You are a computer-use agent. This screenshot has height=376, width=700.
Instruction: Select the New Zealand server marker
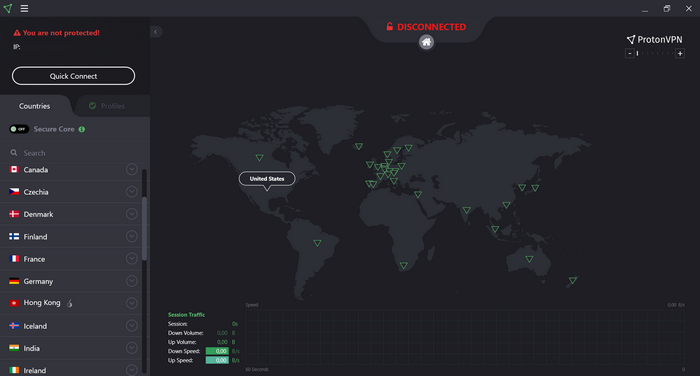pos(573,280)
